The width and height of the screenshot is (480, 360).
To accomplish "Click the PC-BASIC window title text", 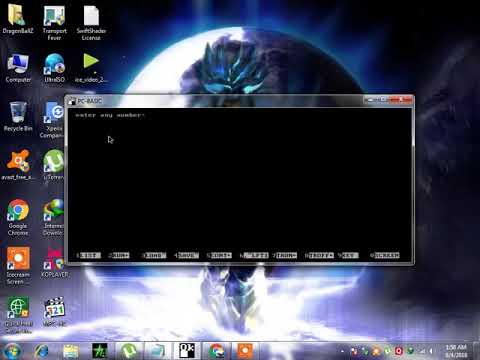I will pyautogui.click(x=89, y=101).
